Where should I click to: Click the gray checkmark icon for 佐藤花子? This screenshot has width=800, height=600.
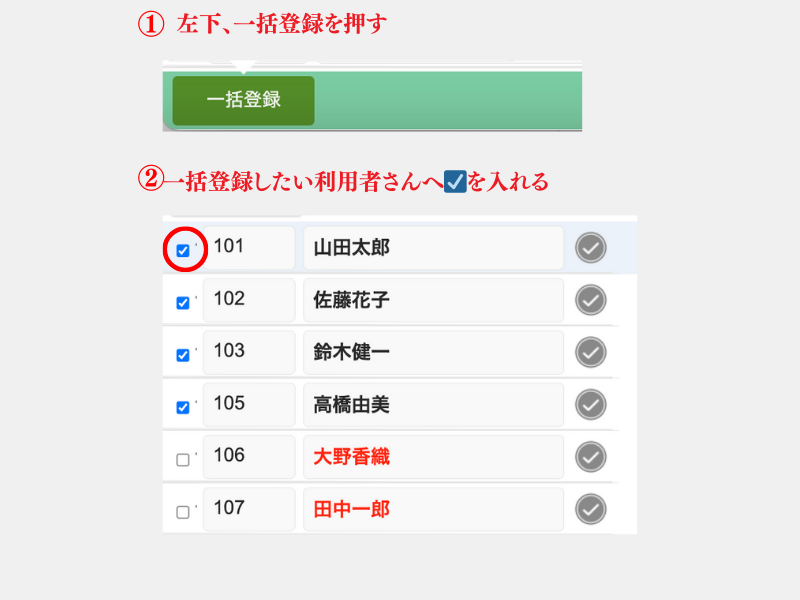[x=591, y=299]
